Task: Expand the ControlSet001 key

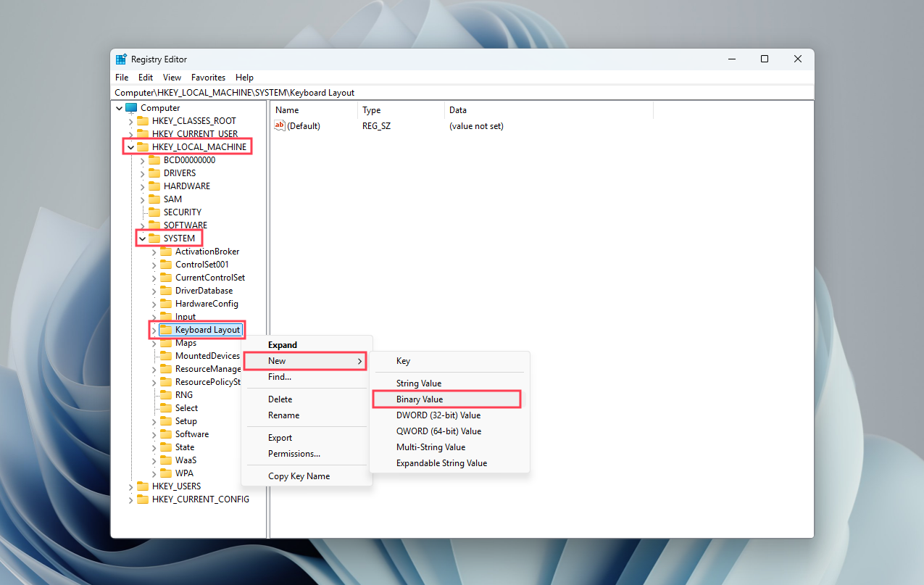Action: (x=154, y=265)
